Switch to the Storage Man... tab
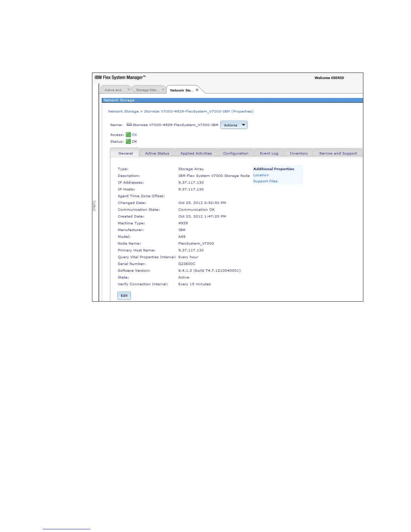The width and height of the screenshot is (411, 532). pyautogui.click(x=147, y=90)
